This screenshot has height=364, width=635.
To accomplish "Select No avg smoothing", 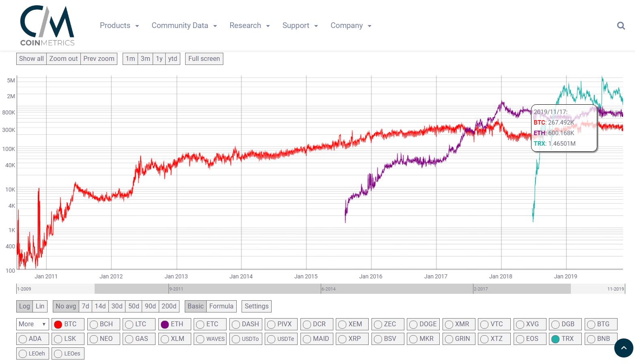I will [x=66, y=306].
